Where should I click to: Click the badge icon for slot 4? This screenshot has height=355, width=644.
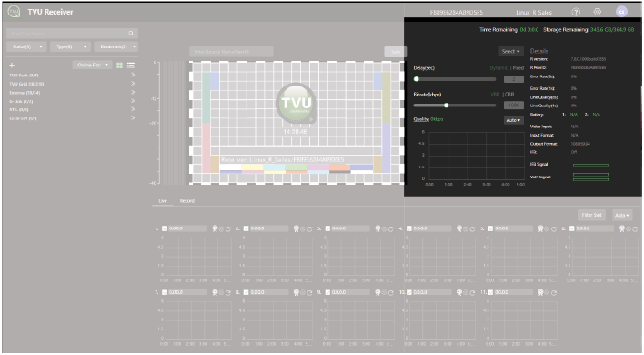click(459, 228)
